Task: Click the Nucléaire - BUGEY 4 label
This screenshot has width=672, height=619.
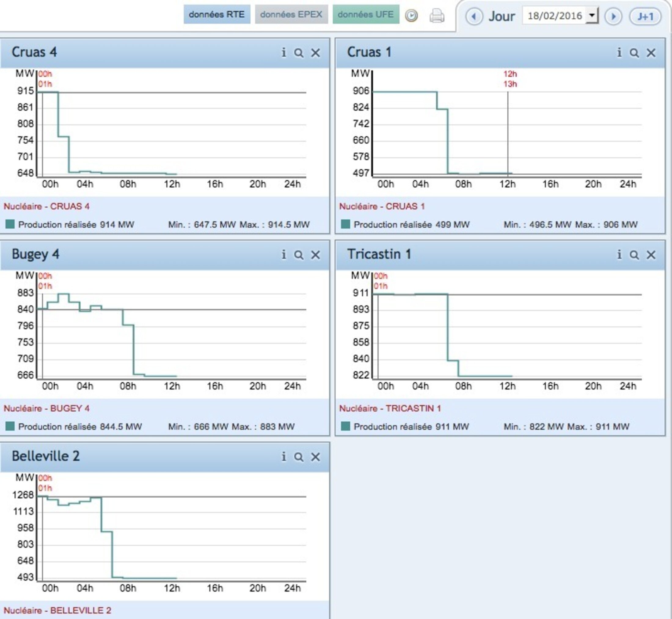Action: tap(46, 408)
